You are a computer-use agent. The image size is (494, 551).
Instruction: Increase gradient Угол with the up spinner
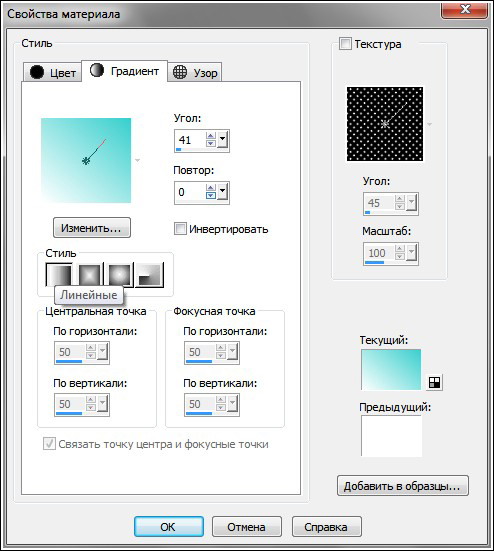[211, 136]
